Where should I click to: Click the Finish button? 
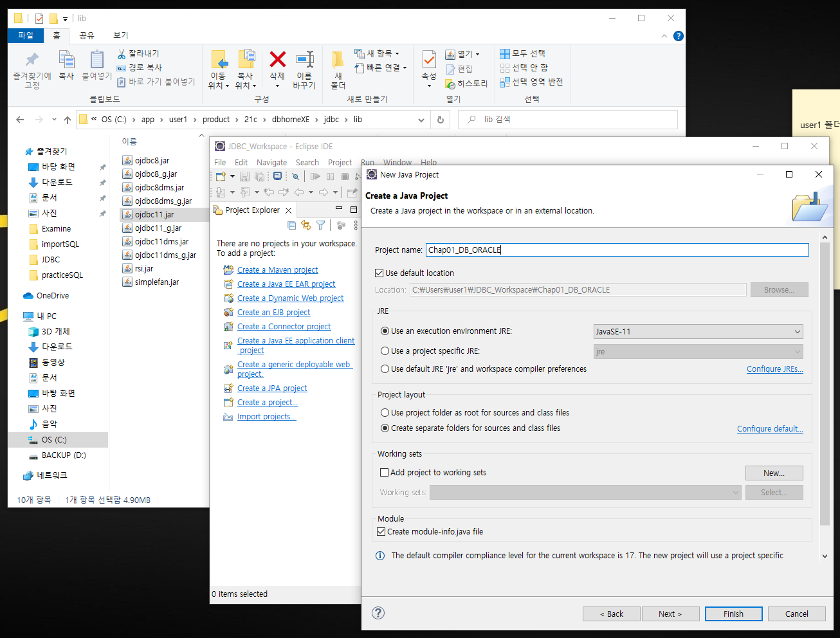coord(733,614)
